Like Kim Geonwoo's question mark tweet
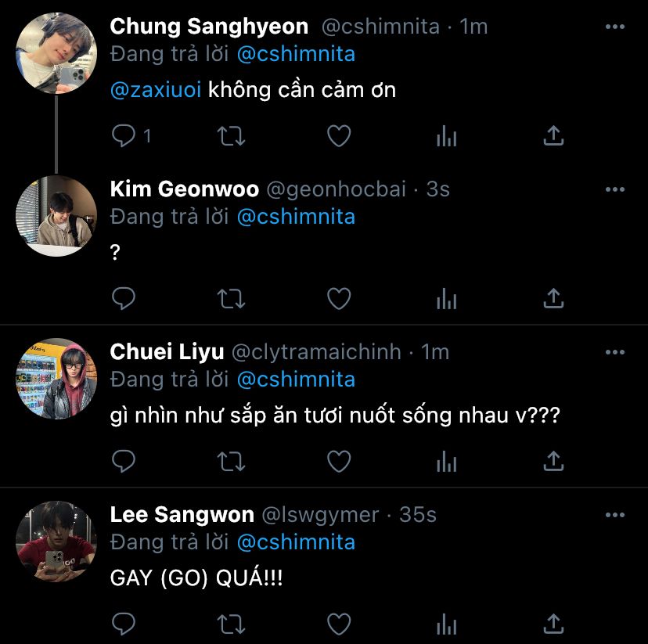This screenshot has height=644, width=648. click(x=338, y=298)
